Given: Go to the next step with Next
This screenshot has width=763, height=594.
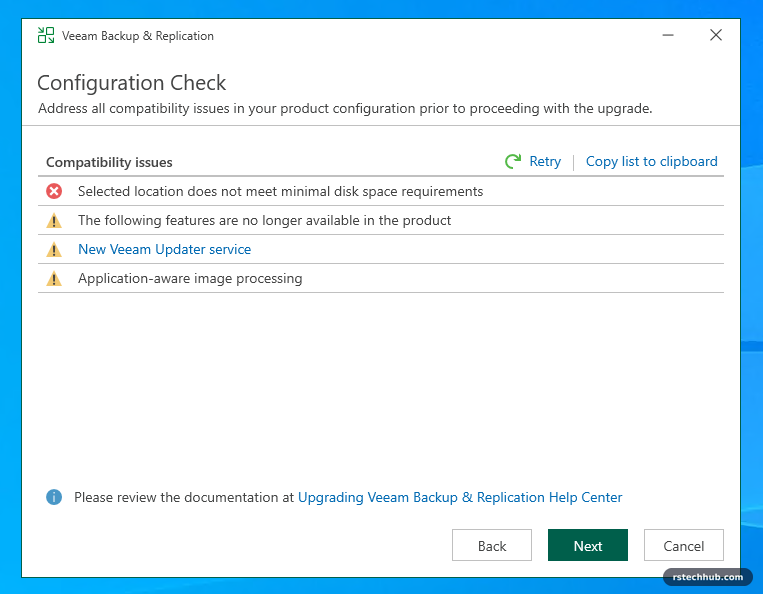Looking at the screenshot, I should pyautogui.click(x=588, y=545).
